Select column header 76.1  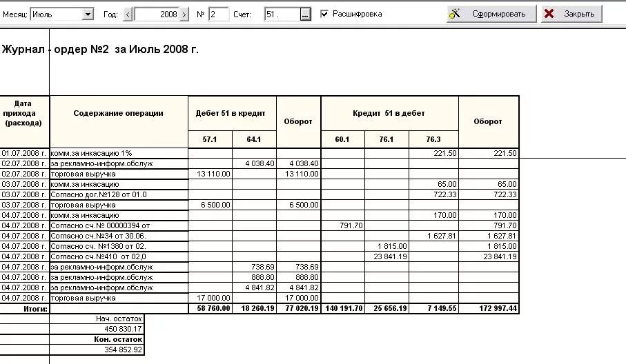pos(386,139)
